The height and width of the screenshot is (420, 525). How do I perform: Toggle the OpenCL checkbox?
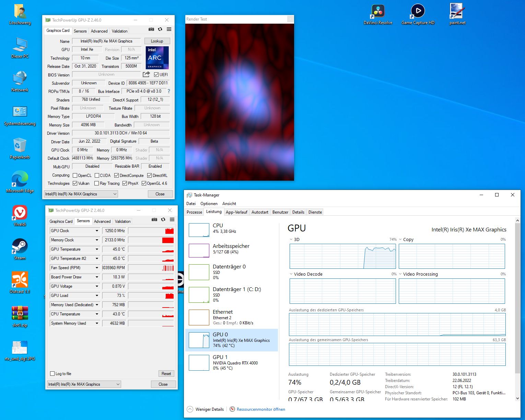pyautogui.click(x=75, y=176)
